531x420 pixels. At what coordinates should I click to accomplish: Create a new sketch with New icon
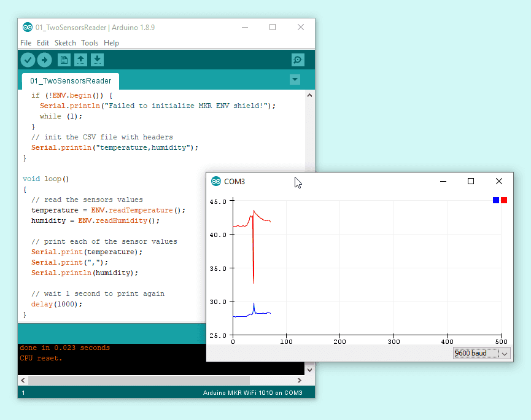click(64, 60)
